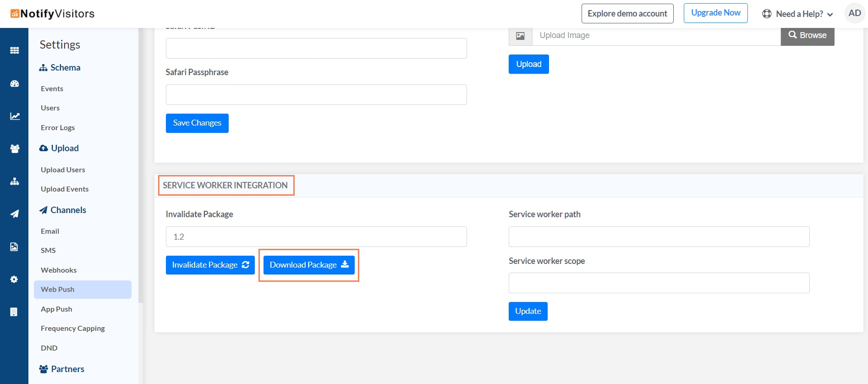Screen dimensions: 868x384
Task: Open Frequency Capping settings
Action: 73,329
